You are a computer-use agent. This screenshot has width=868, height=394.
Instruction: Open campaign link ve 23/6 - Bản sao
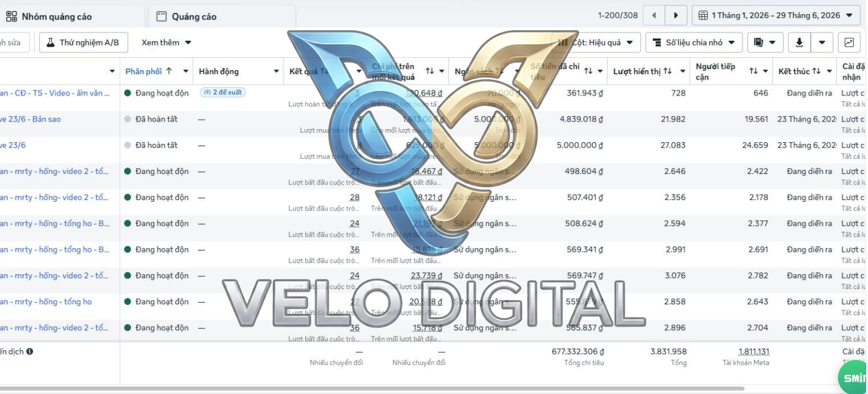point(30,119)
